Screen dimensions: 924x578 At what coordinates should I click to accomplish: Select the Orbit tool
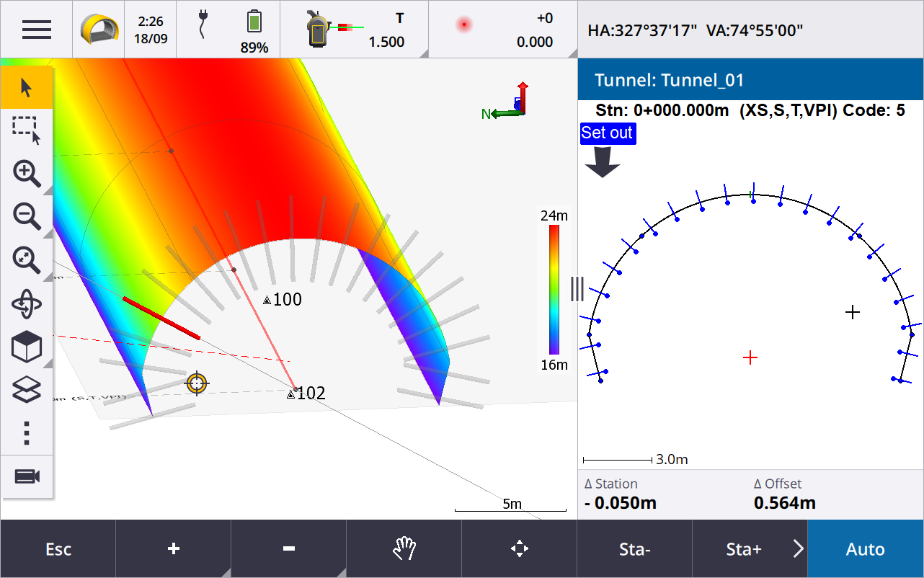point(27,304)
